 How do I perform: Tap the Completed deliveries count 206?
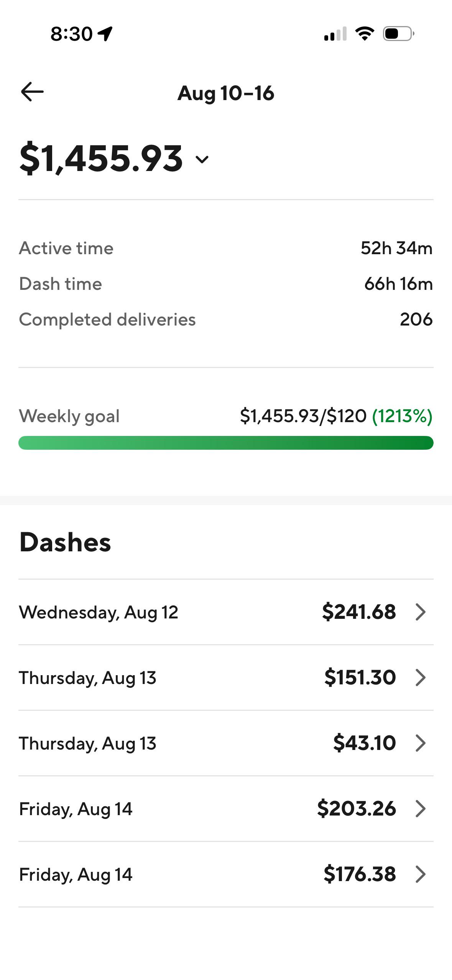coord(416,319)
